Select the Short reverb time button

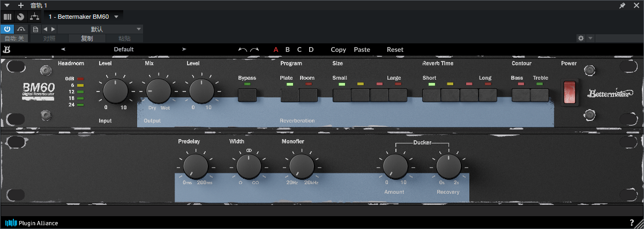coord(432,95)
